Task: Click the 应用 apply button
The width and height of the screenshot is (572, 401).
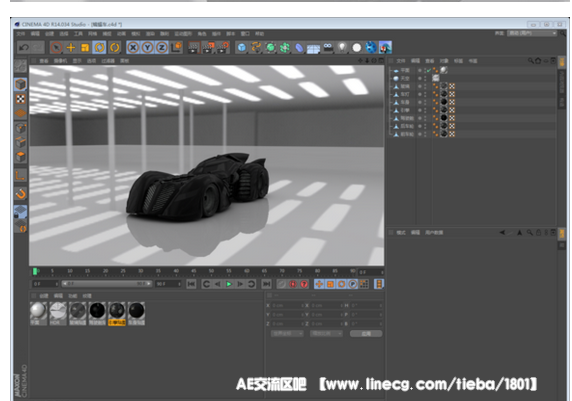Action: point(366,334)
